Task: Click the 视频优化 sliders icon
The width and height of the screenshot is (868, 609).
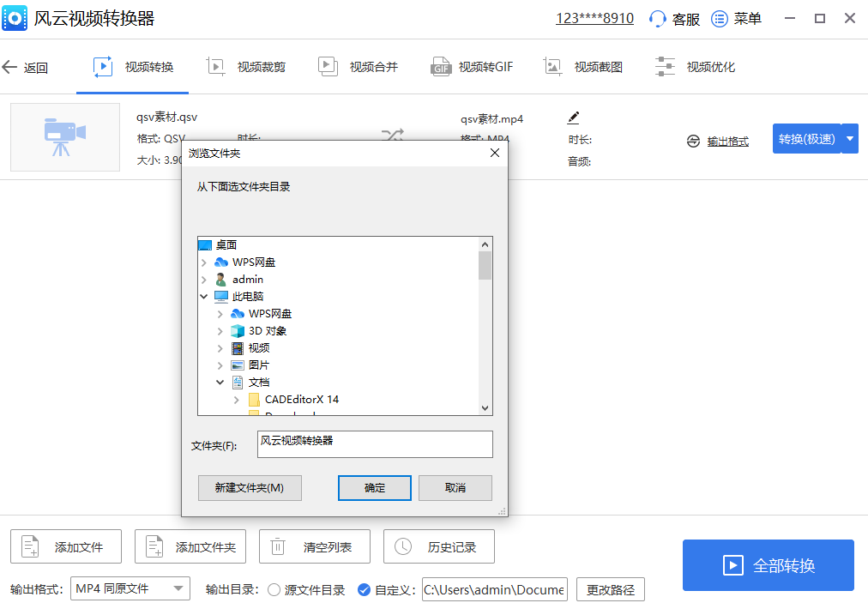Action: click(x=665, y=66)
